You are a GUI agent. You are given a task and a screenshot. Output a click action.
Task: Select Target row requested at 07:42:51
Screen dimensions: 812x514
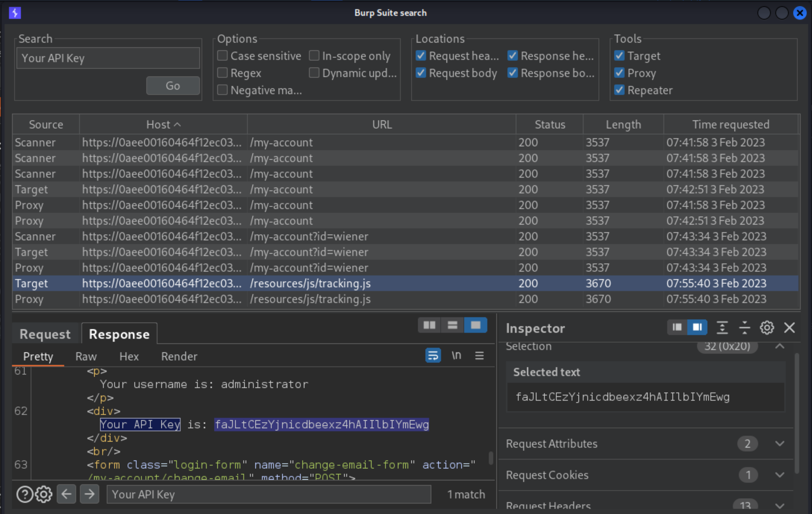coord(406,189)
